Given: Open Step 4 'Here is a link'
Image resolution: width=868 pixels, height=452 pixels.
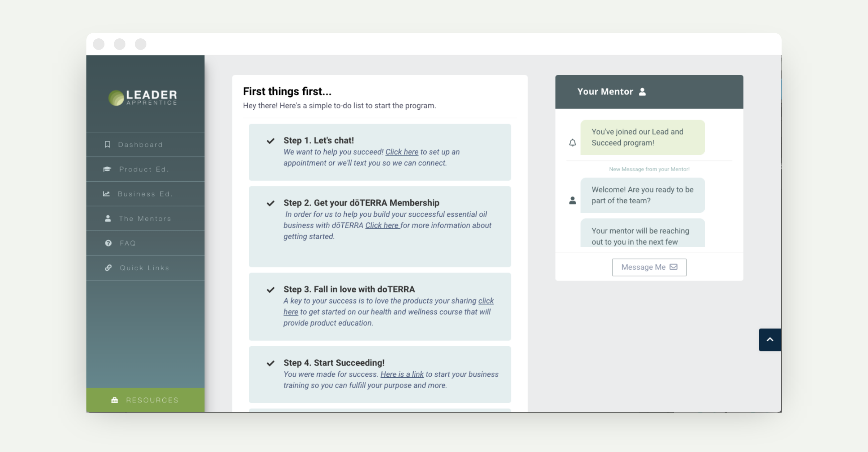Looking at the screenshot, I should (x=402, y=374).
